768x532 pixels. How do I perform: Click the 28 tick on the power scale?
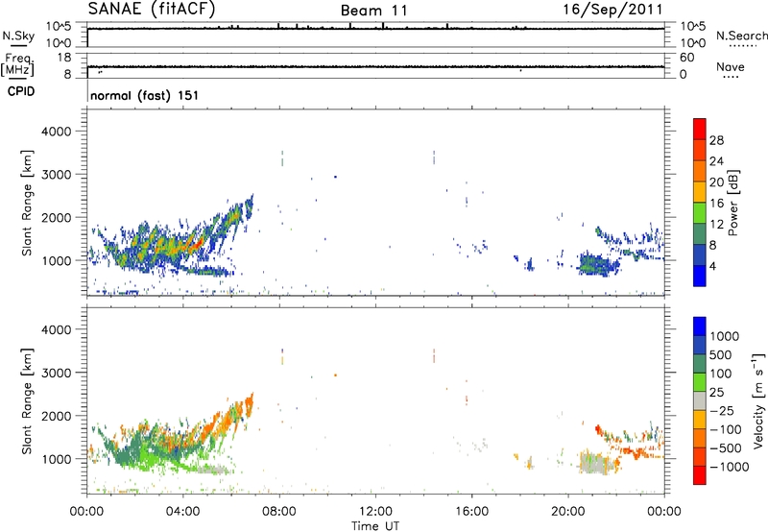pos(716,140)
